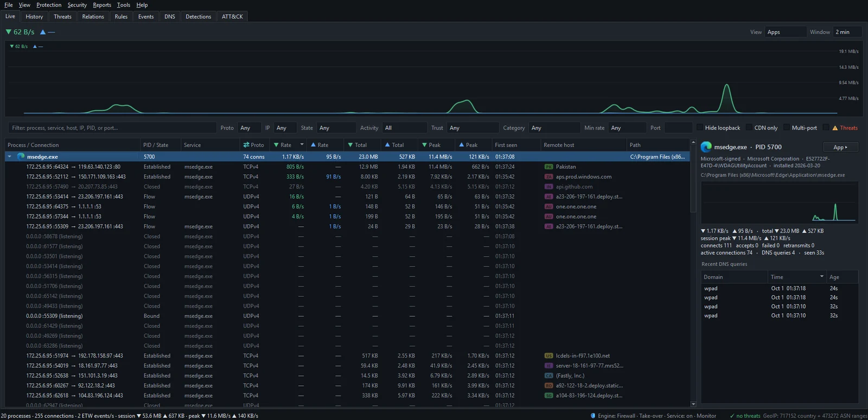Click the blue upload arrow in Peak header
The image size is (868, 420).
(x=462, y=145)
